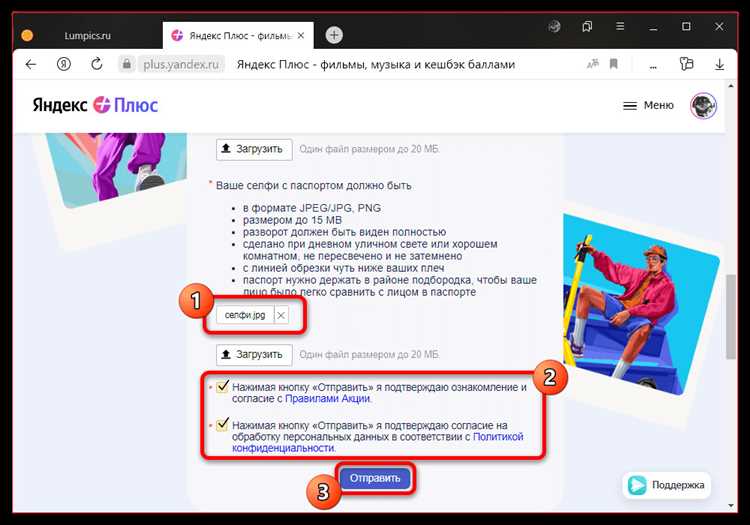Click 'разворот должен быть виден полностью' text

344,232
